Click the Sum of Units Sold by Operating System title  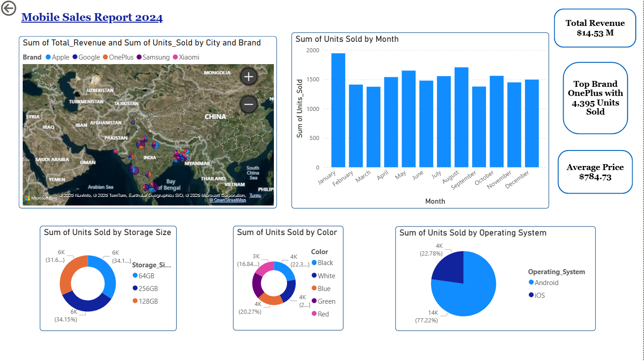473,233
